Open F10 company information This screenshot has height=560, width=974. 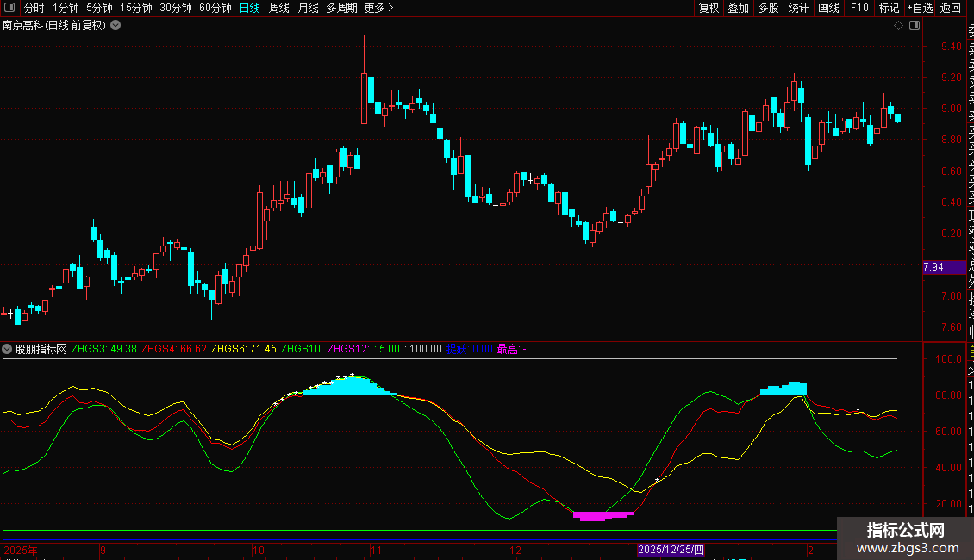859,9
